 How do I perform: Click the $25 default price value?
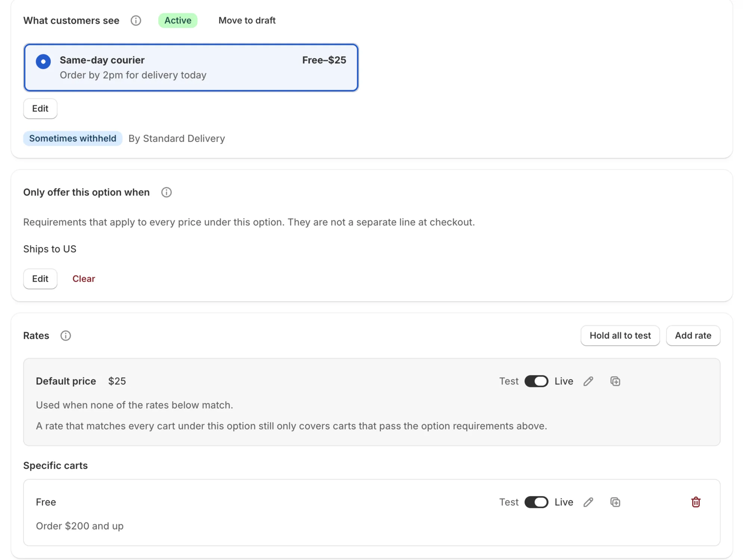[x=117, y=381]
